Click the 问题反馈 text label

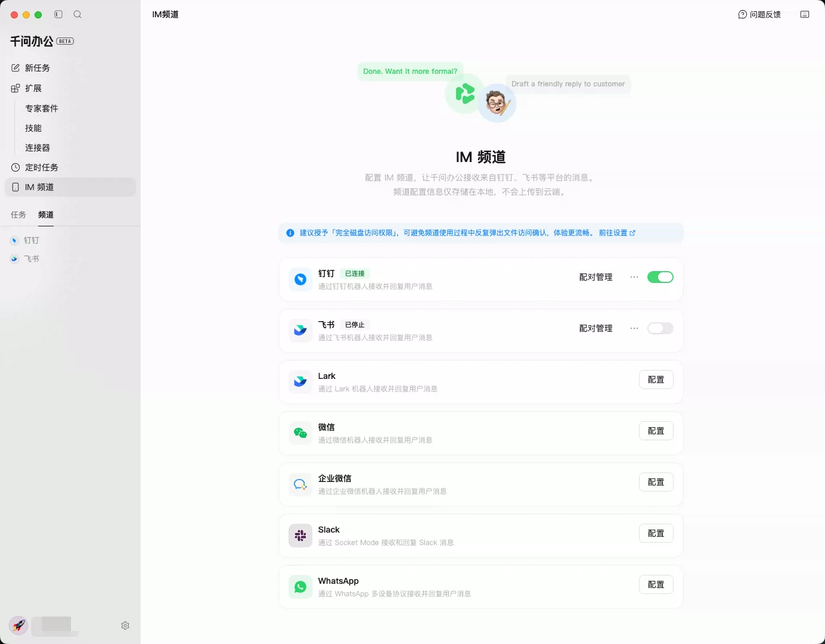(765, 14)
